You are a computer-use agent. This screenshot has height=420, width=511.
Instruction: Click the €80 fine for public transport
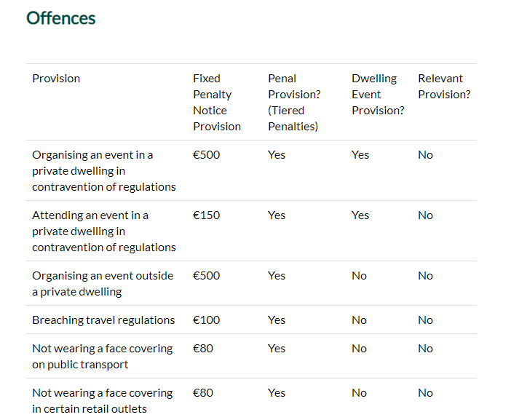203,349
